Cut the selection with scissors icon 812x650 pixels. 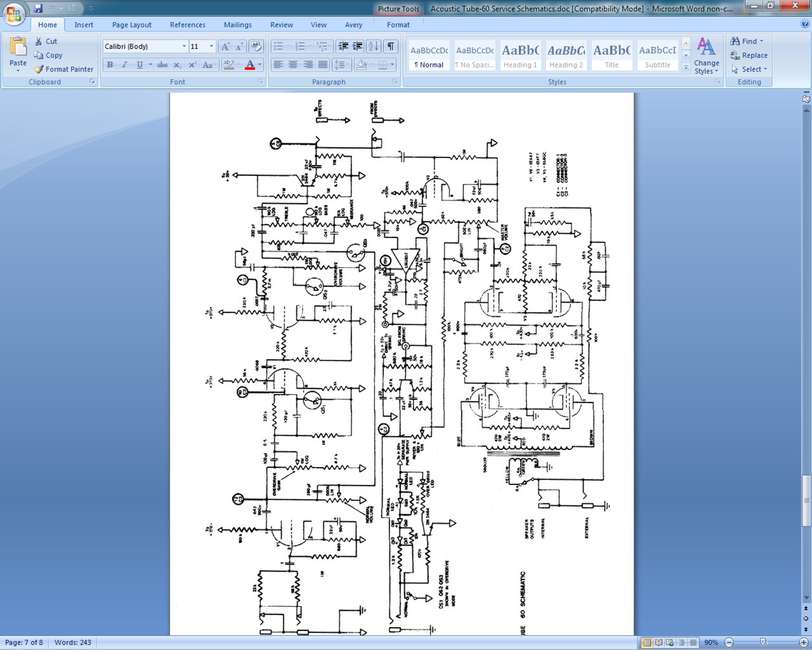[46, 41]
